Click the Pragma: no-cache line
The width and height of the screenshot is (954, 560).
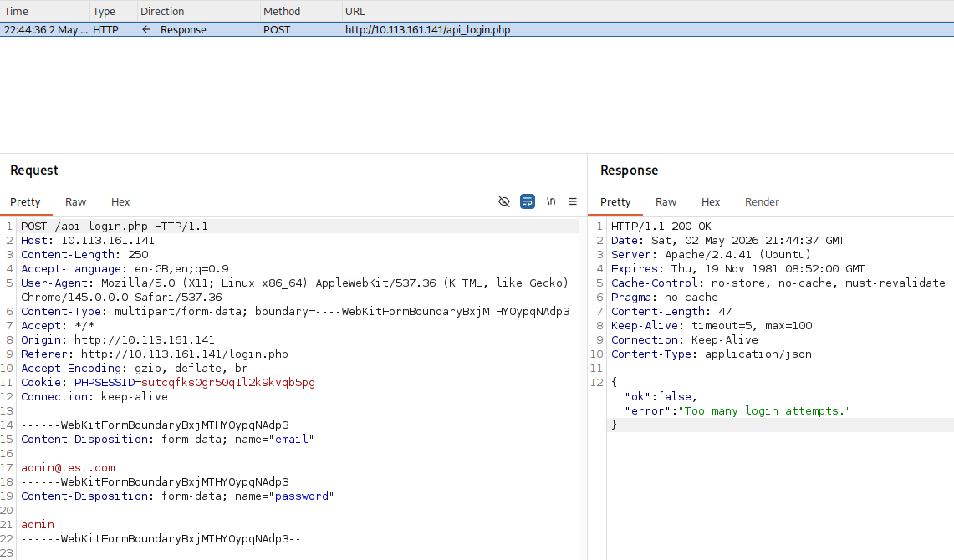click(x=665, y=298)
